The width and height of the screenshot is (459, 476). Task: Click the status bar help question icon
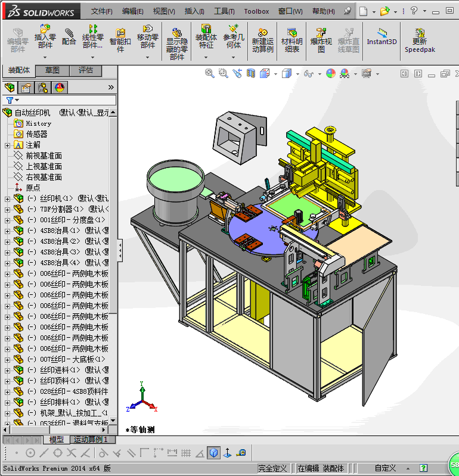pyautogui.click(x=423, y=468)
